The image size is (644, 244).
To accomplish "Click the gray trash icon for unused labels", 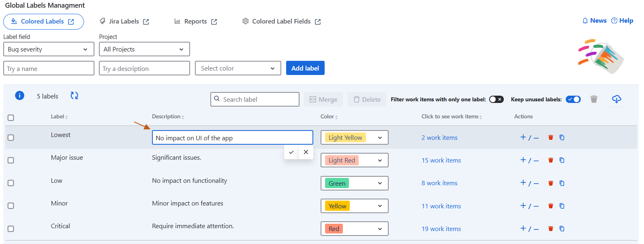I will [x=594, y=99].
